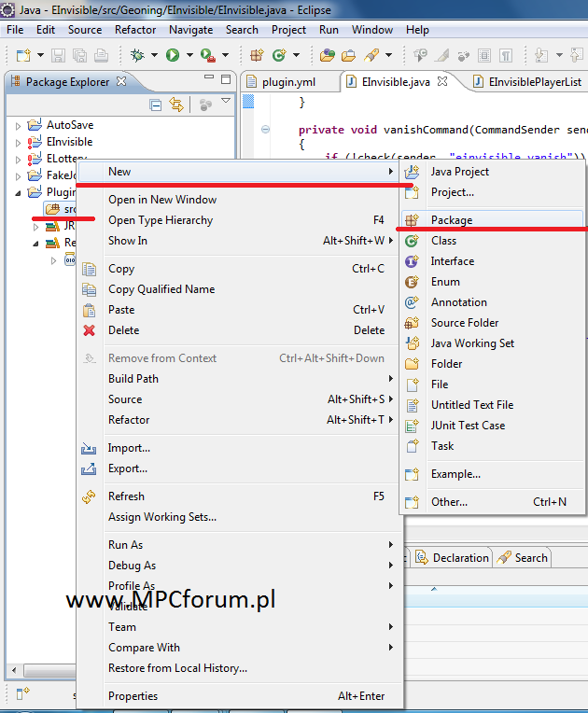Start debugging with the bug icon

(x=137, y=55)
